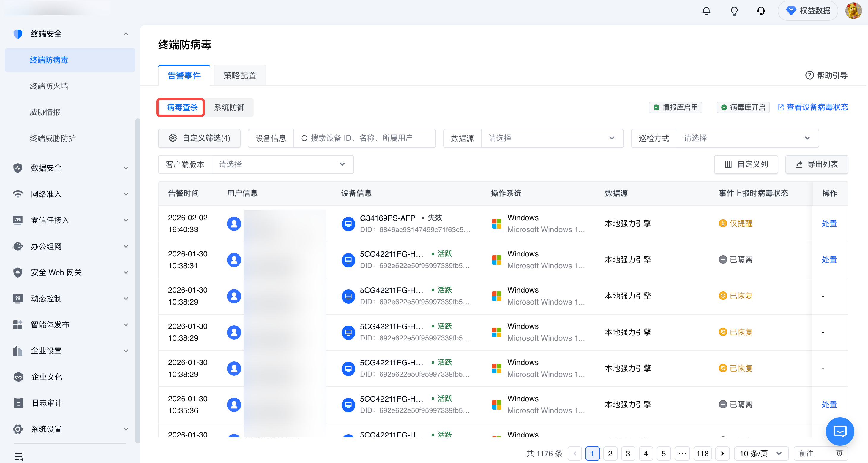Expand the 数据安全 section
Image resolution: width=868 pixels, height=463 pixels.
tap(126, 168)
